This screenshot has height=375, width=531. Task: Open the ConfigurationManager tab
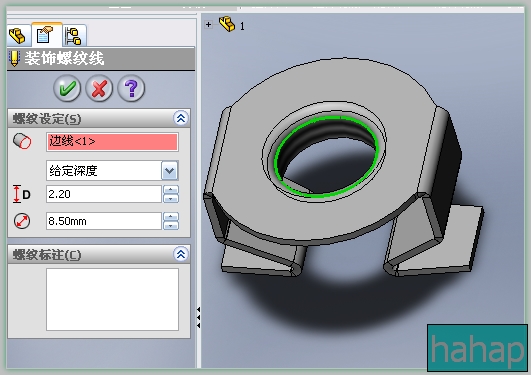(x=74, y=36)
